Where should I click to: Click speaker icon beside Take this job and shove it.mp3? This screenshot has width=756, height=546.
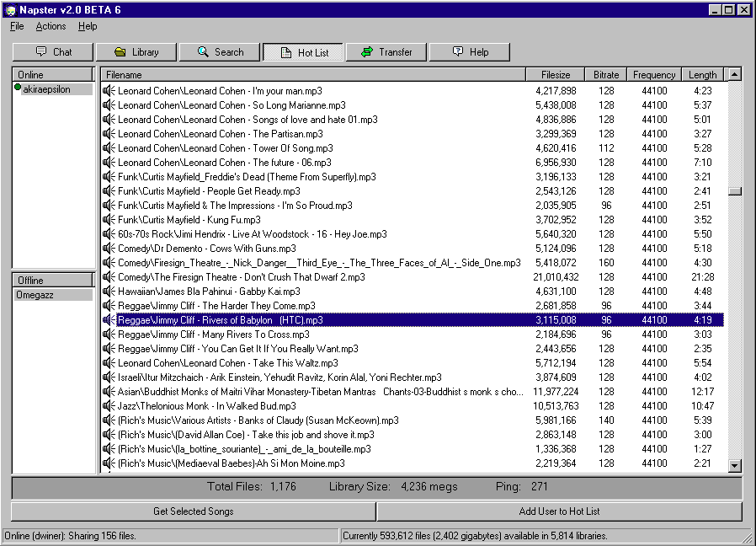(x=109, y=435)
